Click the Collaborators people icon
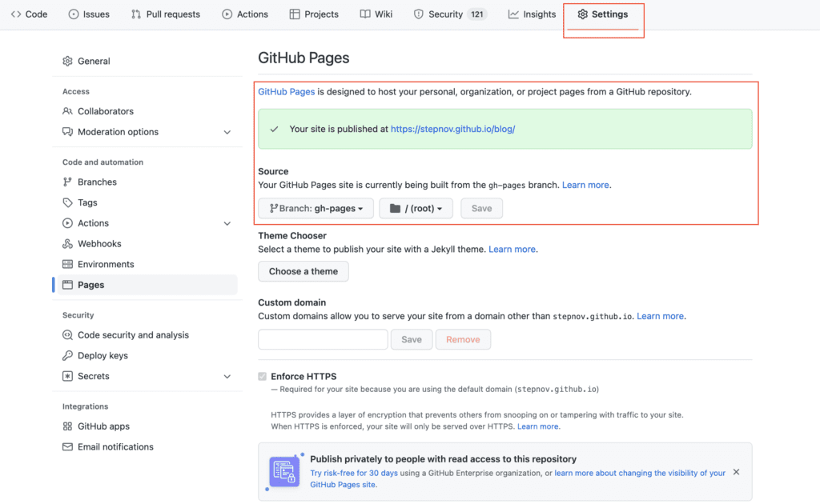The width and height of the screenshot is (820, 504). 67,111
